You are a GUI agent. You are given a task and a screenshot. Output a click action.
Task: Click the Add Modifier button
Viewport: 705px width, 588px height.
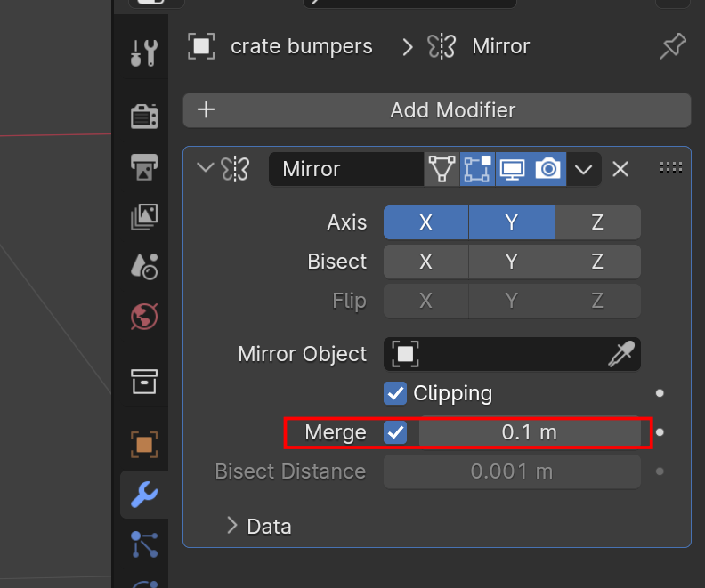pos(437,110)
